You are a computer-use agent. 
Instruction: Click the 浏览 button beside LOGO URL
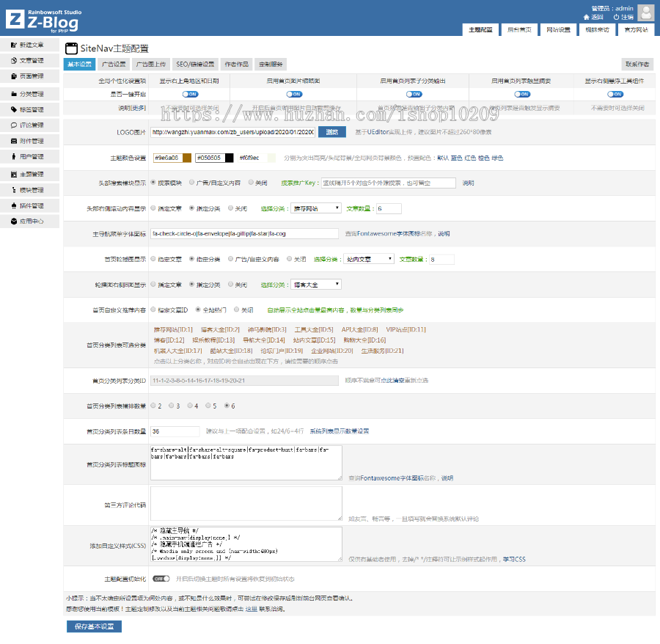coord(331,133)
